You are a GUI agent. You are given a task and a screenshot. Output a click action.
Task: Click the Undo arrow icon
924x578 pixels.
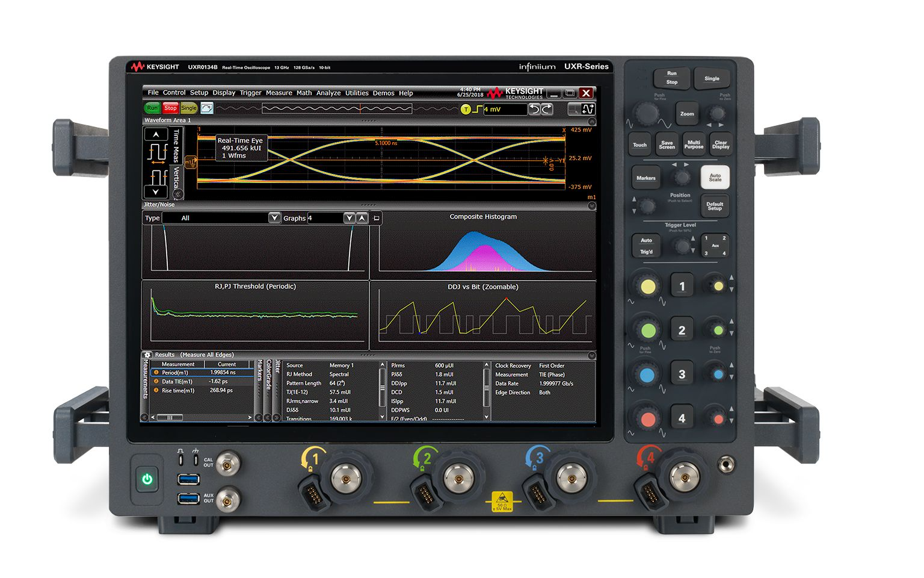click(534, 109)
